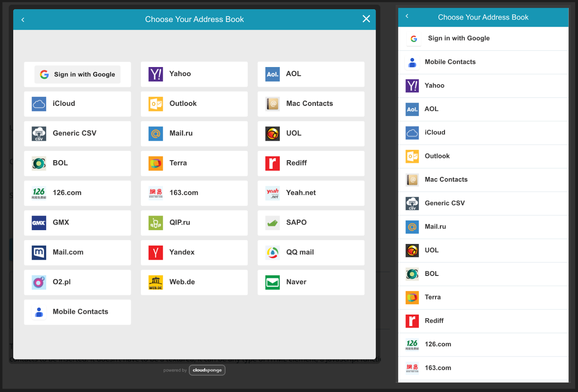Open the QQ mail icon
Viewport: 578px width, 392px height.
(272, 253)
